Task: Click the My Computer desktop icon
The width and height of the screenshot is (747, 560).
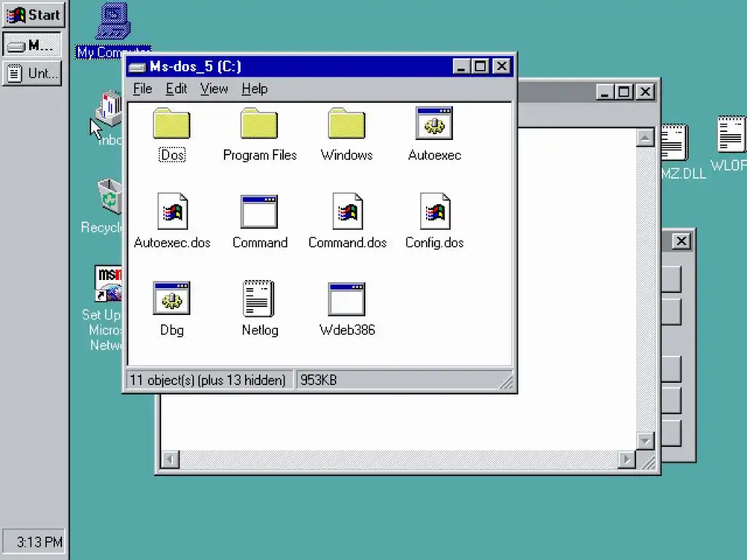Action: (113, 21)
